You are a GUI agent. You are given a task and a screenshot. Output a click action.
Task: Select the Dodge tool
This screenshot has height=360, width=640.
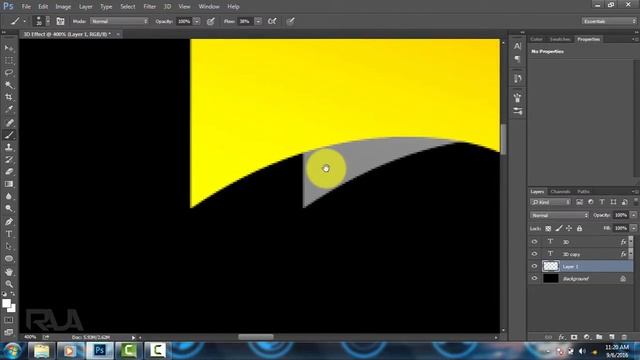pos(9,209)
